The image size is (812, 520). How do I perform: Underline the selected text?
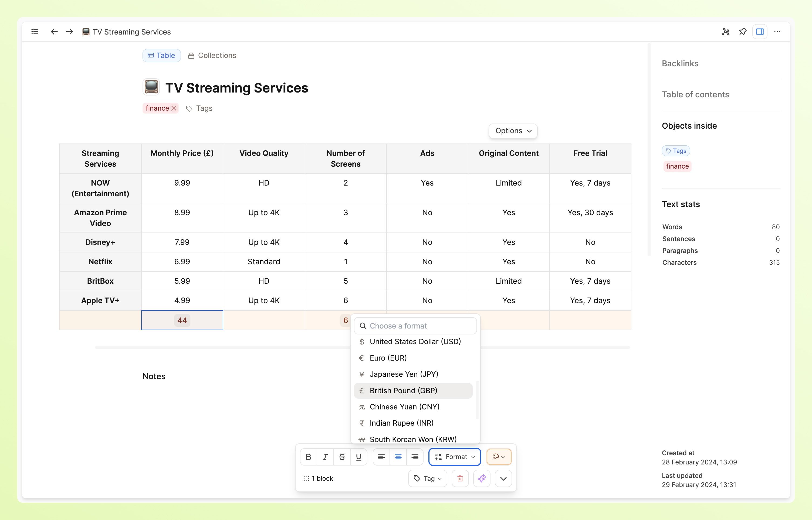(358, 457)
